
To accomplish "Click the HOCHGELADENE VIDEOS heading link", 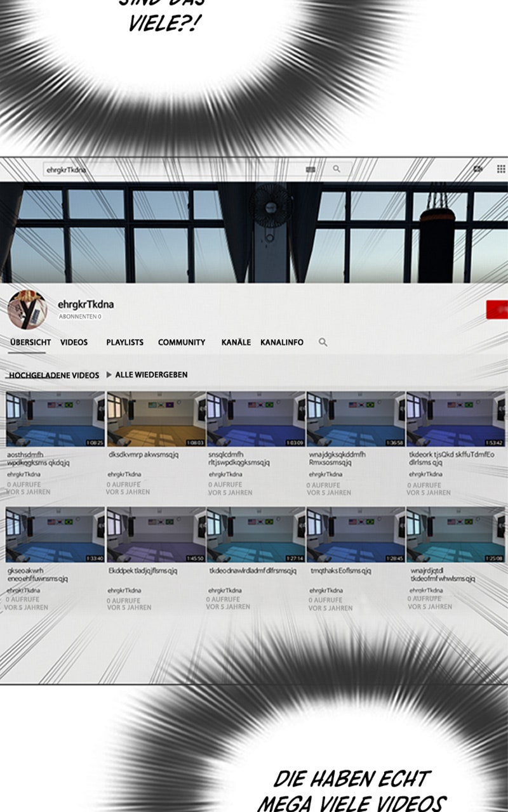I will pos(54,376).
